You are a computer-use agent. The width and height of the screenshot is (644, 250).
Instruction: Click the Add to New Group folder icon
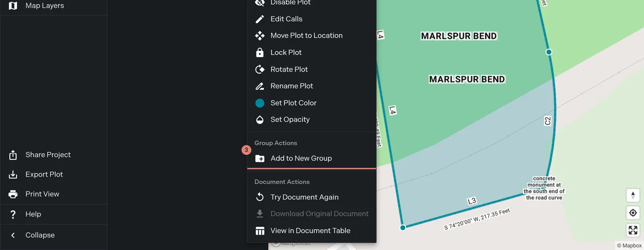click(260, 159)
